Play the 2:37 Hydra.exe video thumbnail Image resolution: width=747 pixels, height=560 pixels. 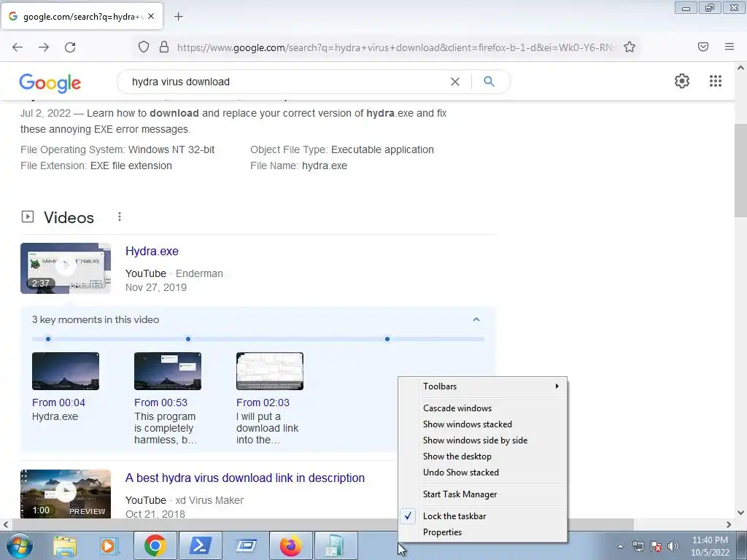tap(66, 268)
